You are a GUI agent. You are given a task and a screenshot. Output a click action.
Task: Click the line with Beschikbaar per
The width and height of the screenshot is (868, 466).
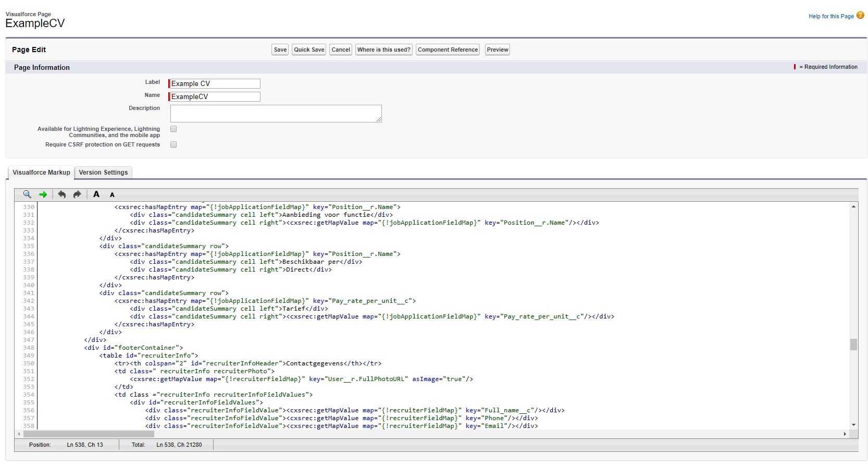click(246, 262)
